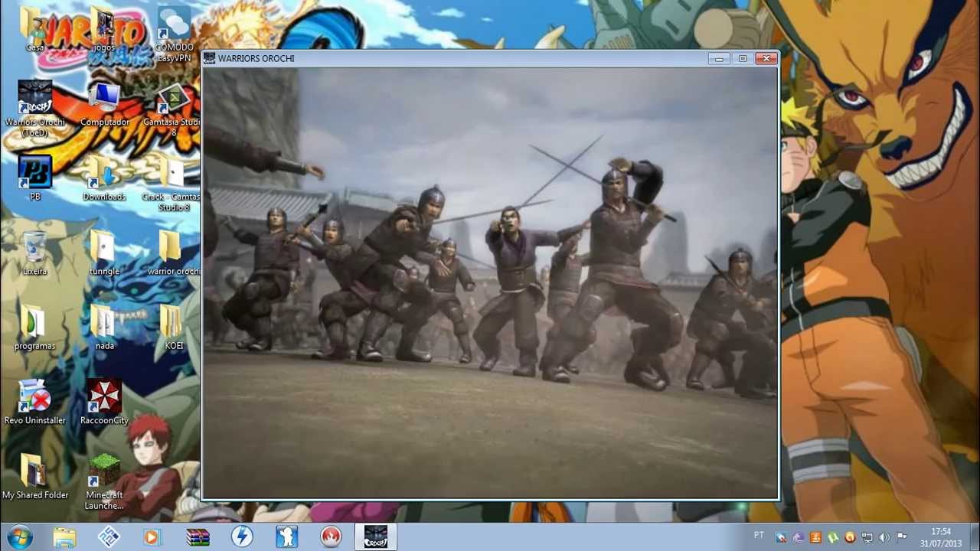Open Windows Explorer from the taskbar
The image size is (980, 551).
pyautogui.click(x=64, y=537)
